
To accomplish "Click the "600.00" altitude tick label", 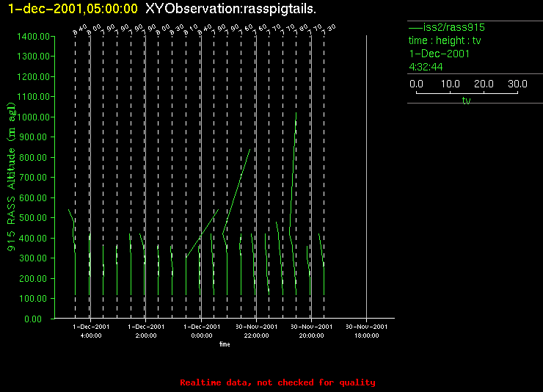I will [33, 197].
